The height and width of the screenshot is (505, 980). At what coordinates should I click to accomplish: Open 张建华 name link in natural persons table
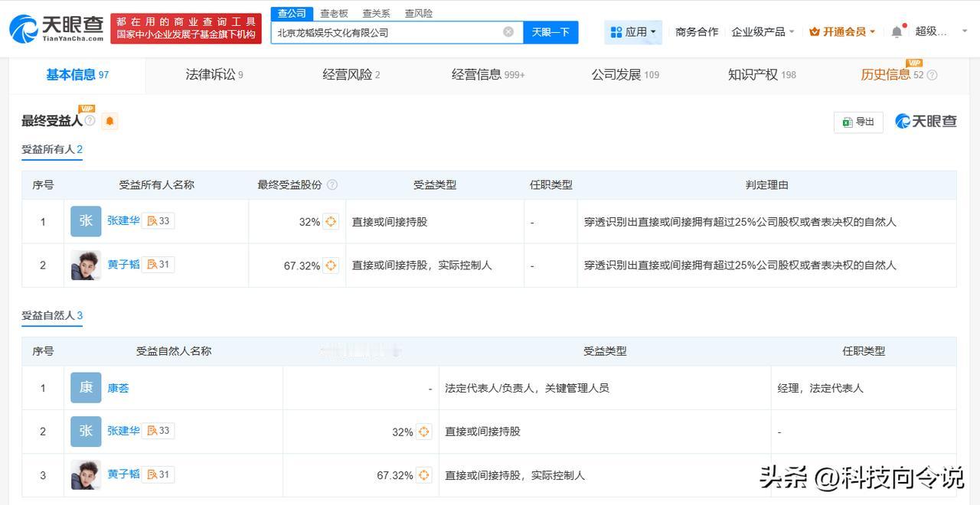pyautogui.click(x=123, y=431)
